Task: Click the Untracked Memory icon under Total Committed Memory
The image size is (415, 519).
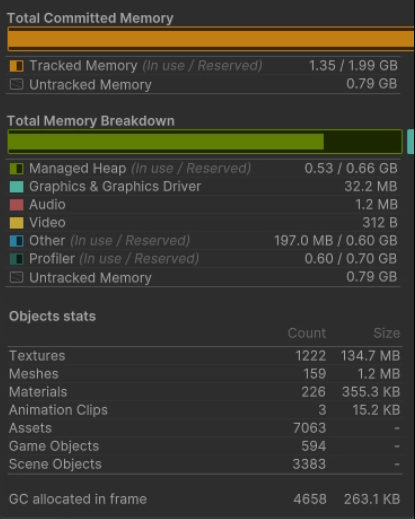Action: (x=16, y=84)
